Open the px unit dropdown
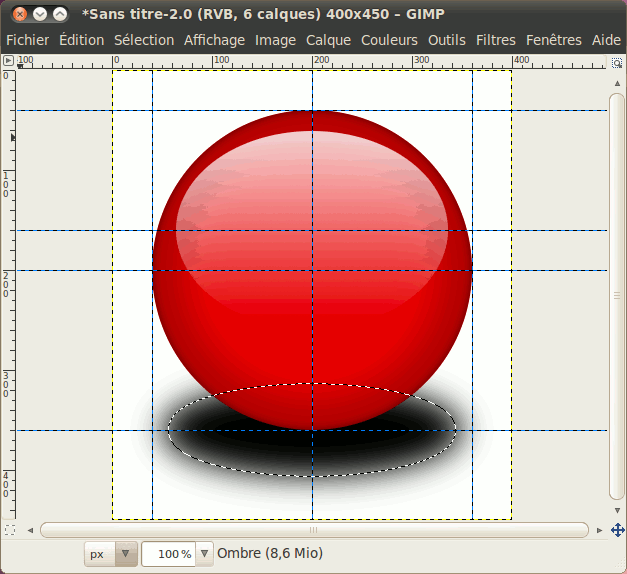Viewport: 627px width, 574px height. [x=110, y=553]
